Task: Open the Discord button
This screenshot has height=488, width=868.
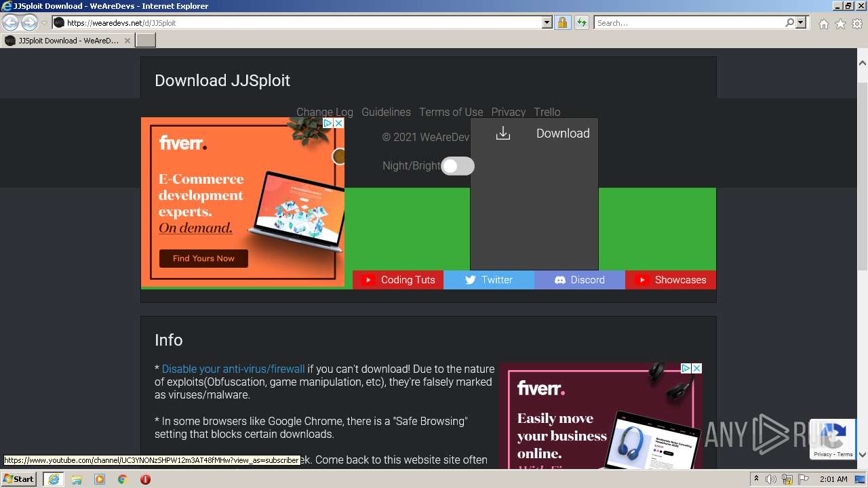Action: tap(580, 280)
